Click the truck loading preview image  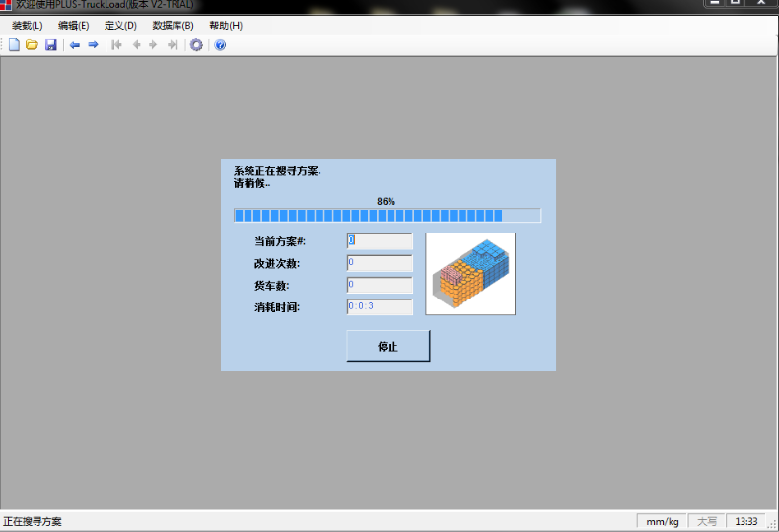click(470, 274)
